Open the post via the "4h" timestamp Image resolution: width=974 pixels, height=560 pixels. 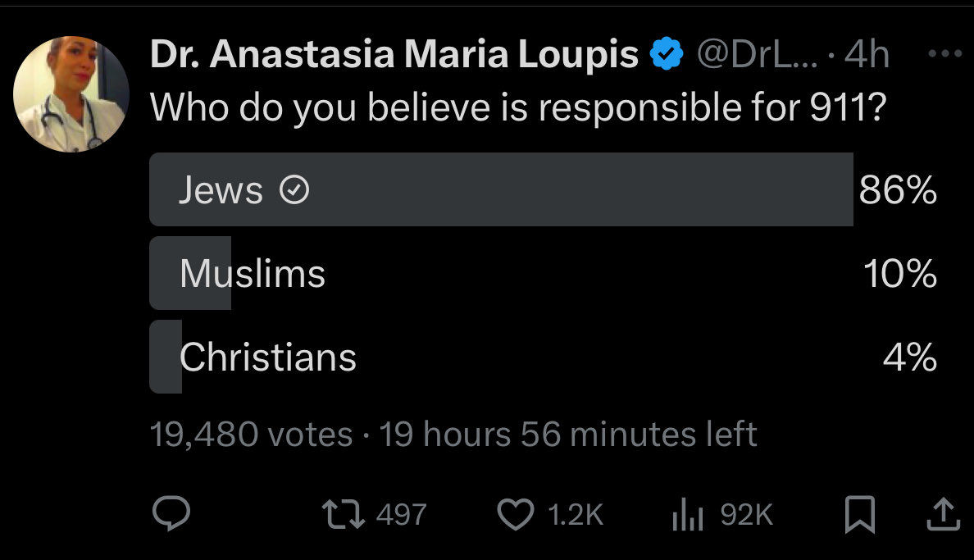tap(867, 56)
